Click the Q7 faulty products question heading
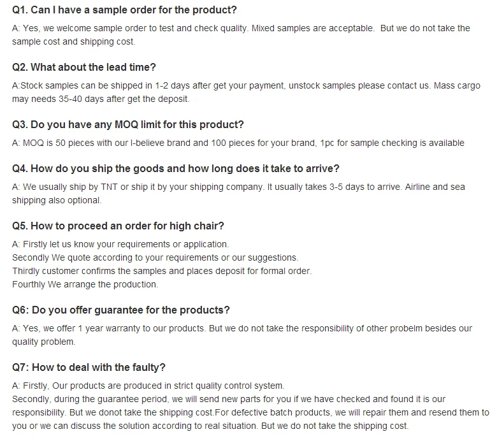The height and width of the screenshot is (448, 497). click(x=89, y=368)
